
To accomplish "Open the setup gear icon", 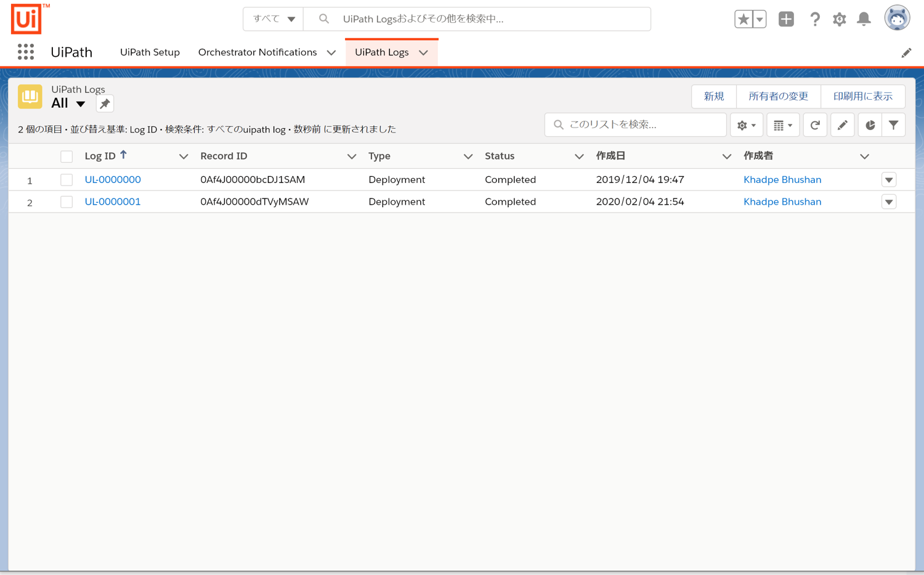I will click(839, 19).
